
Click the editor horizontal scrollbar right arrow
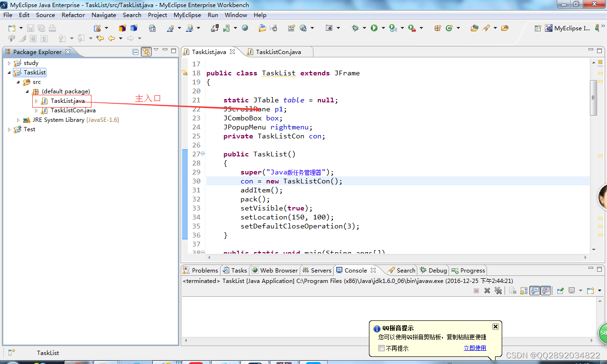[x=586, y=257]
